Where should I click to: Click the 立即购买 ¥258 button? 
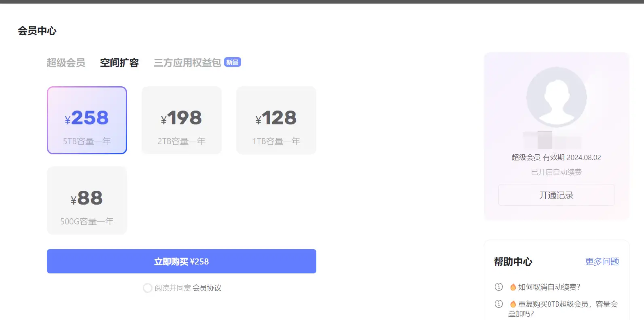pos(182,261)
